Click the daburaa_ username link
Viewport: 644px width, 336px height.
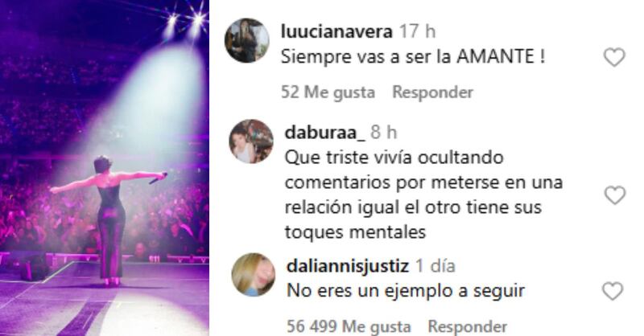[x=324, y=133]
